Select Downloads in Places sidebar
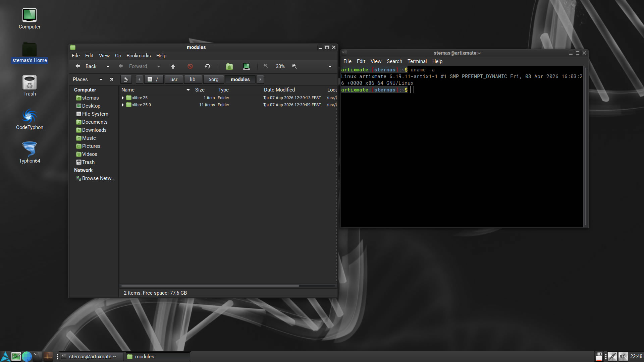This screenshot has height=362, width=644. pyautogui.click(x=94, y=130)
